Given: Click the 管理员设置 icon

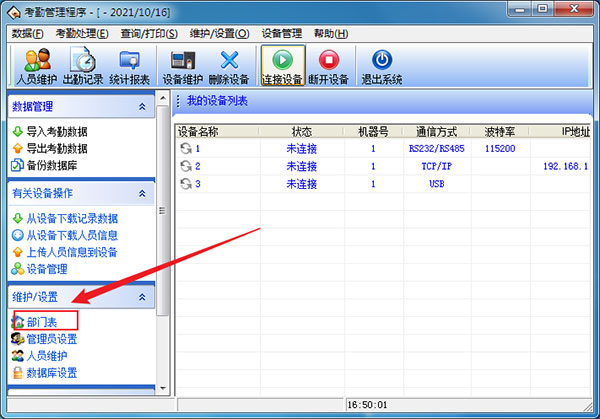Looking at the screenshot, I should click(x=18, y=339).
